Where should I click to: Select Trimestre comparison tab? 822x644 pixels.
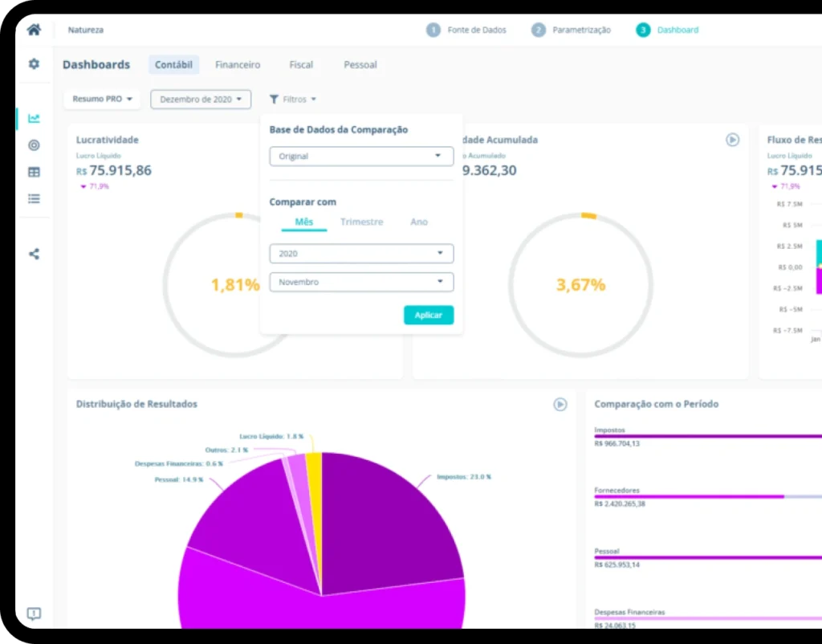[362, 222]
